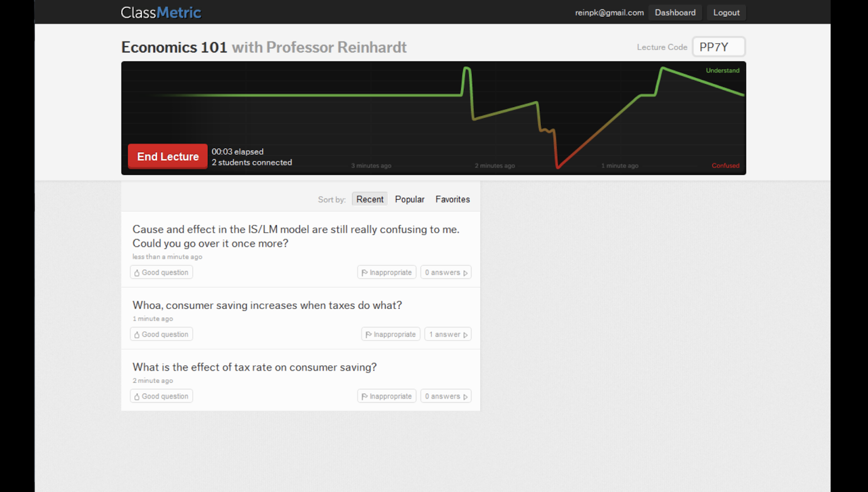Click the '1 minute ago' graph marker
The image size is (868, 492).
coord(620,166)
